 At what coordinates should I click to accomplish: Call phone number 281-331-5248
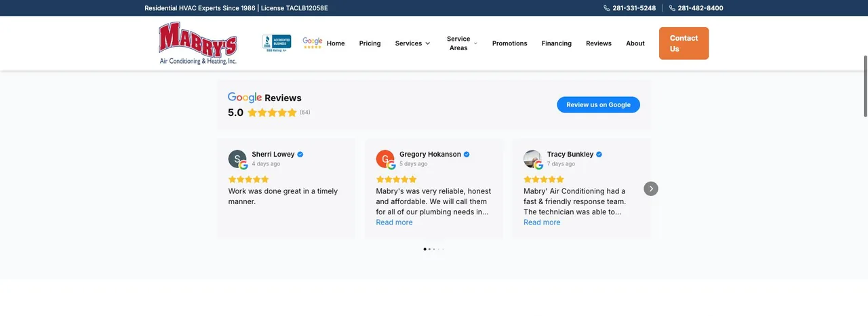(x=634, y=8)
